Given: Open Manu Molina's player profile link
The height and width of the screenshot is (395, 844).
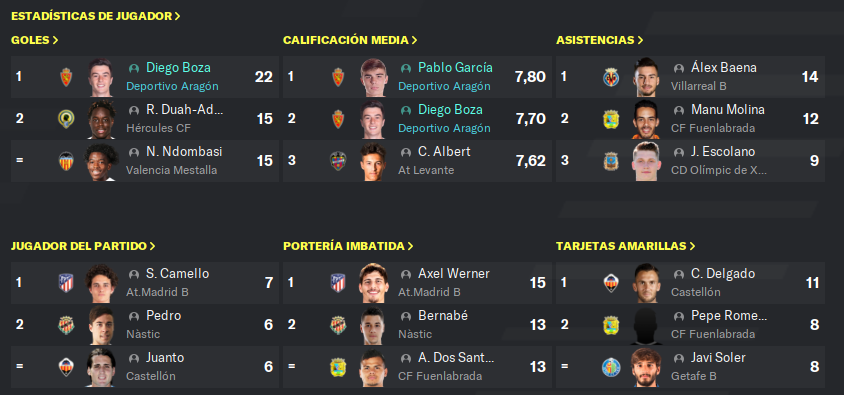Looking at the screenshot, I should tap(728, 110).
